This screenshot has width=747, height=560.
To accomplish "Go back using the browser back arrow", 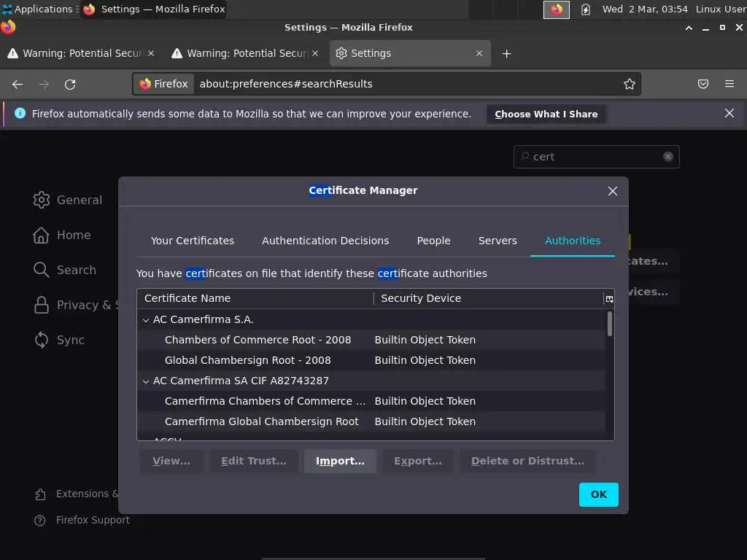I will (x=18, y=85).
